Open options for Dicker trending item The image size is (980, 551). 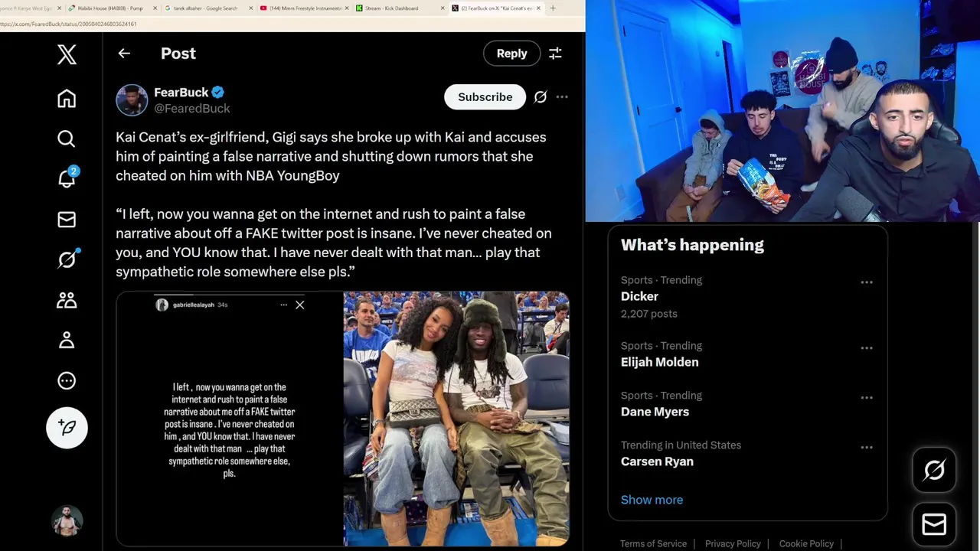[x=867, y=282]
